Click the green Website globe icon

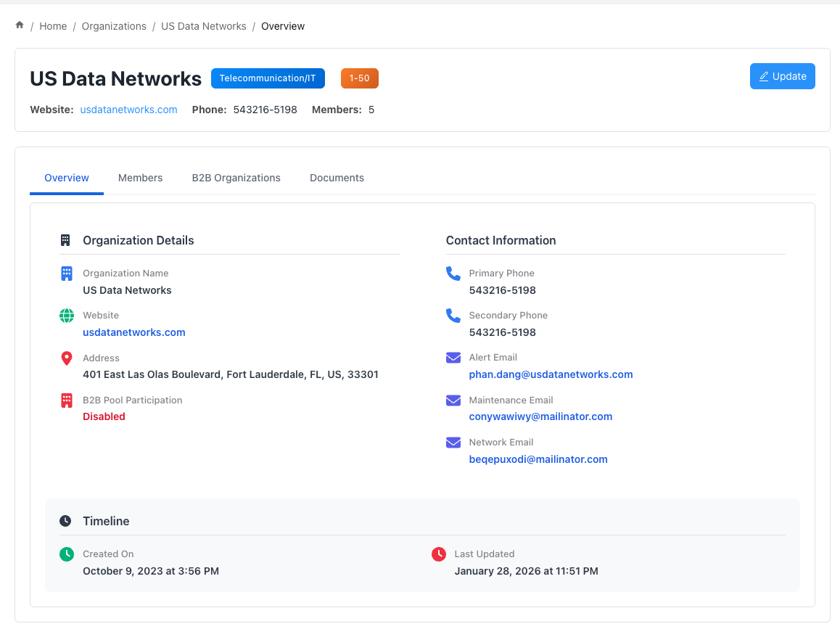pos(67,316)
